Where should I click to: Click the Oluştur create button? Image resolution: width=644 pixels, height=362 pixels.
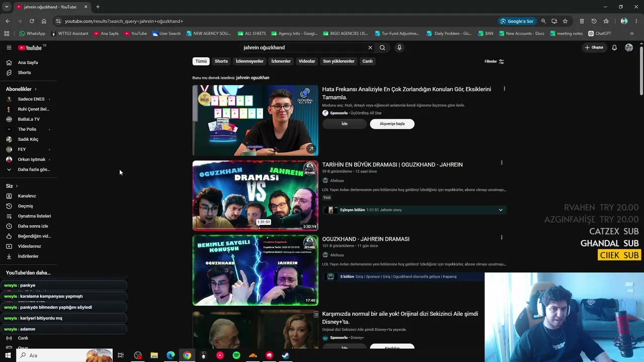594,48
